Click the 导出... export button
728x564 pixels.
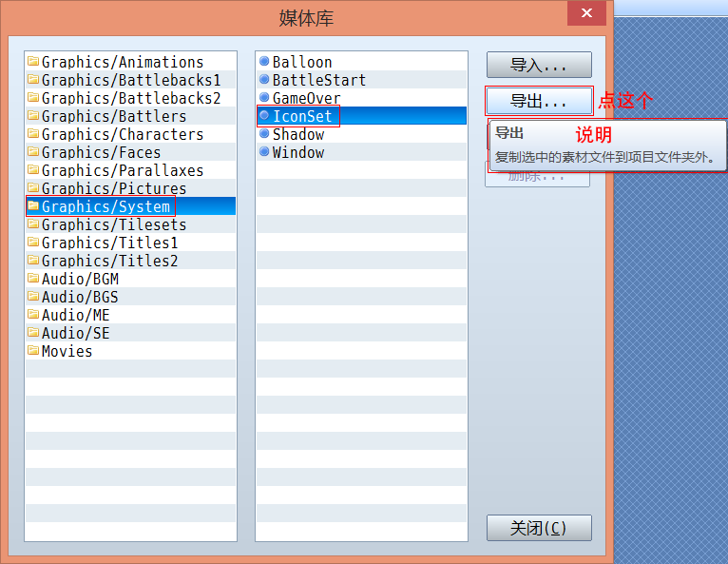539,101
